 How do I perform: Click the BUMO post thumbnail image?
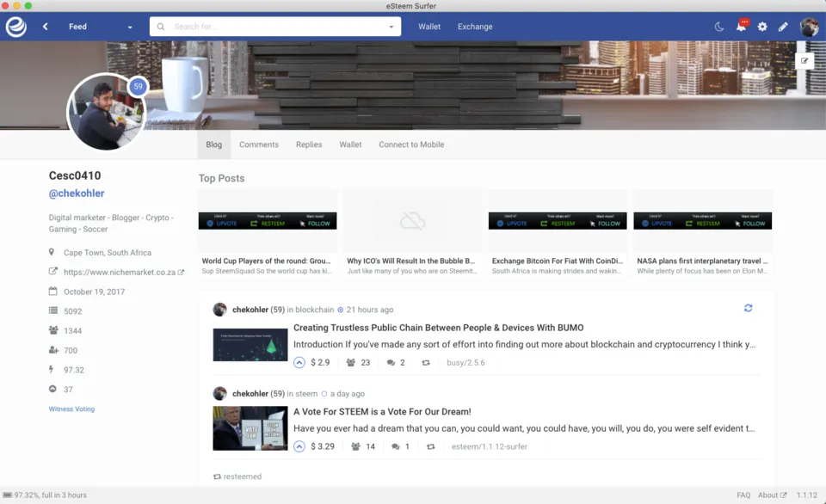click(250, 345)
